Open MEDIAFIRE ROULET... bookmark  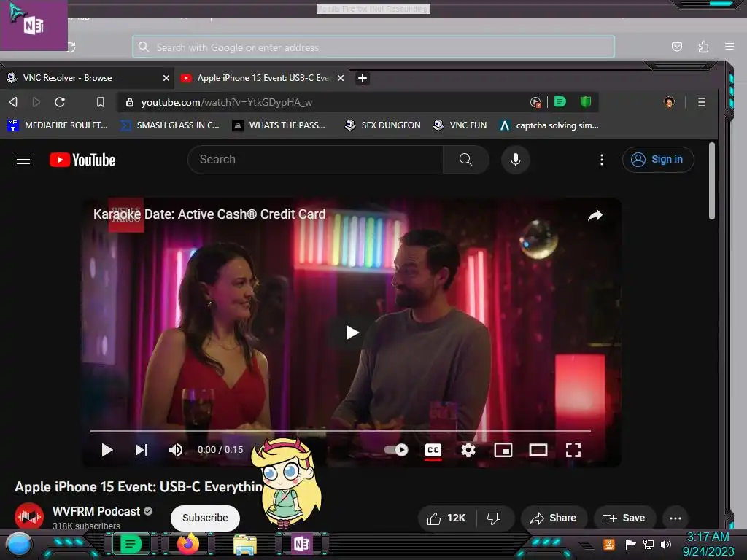pyautogui.click(x=58, y=125)
